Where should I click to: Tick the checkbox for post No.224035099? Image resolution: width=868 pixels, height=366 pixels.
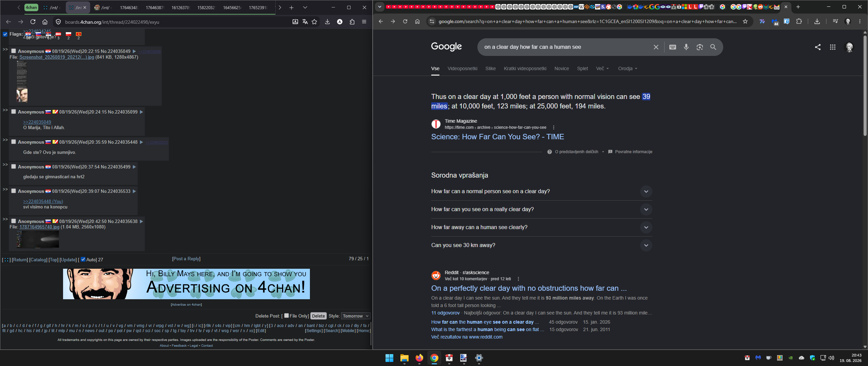point(14,111)
